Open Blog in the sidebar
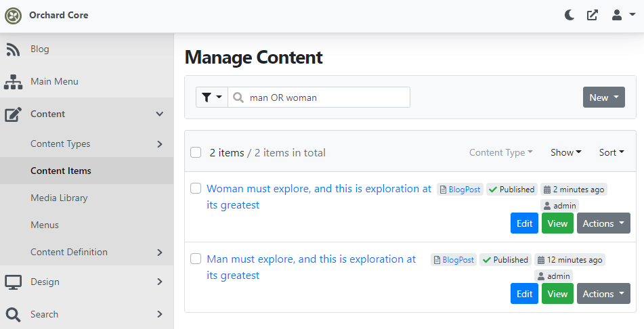This screenshot has width=644, height=329. [40, 49]
